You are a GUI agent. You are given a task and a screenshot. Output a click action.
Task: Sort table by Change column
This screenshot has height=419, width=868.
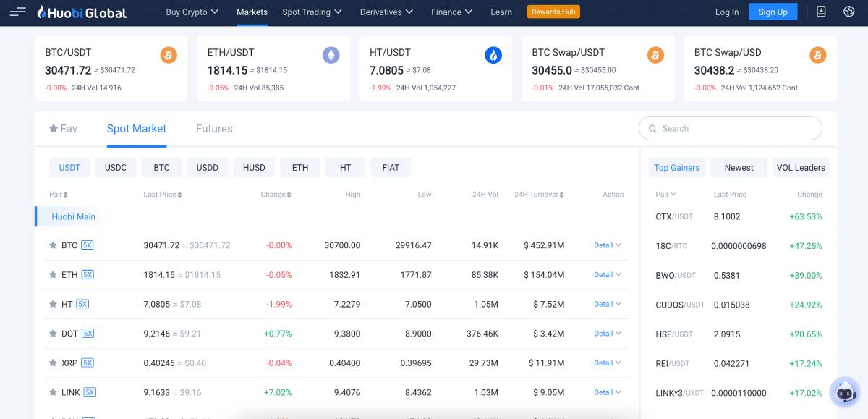pyautogui.click(x=276, y=194)
